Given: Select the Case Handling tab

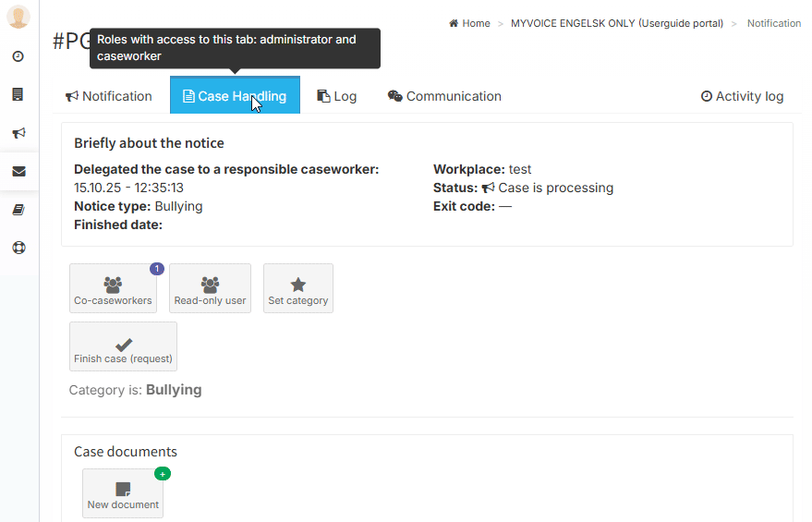Looking at the screenshot, I should tap(235, 96).
